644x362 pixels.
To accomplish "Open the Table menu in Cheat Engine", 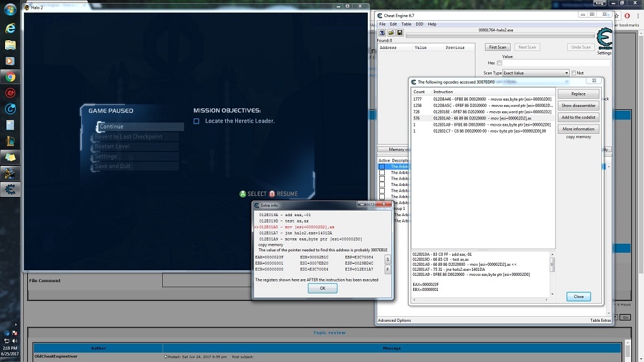I will click(x=406, y=25).
